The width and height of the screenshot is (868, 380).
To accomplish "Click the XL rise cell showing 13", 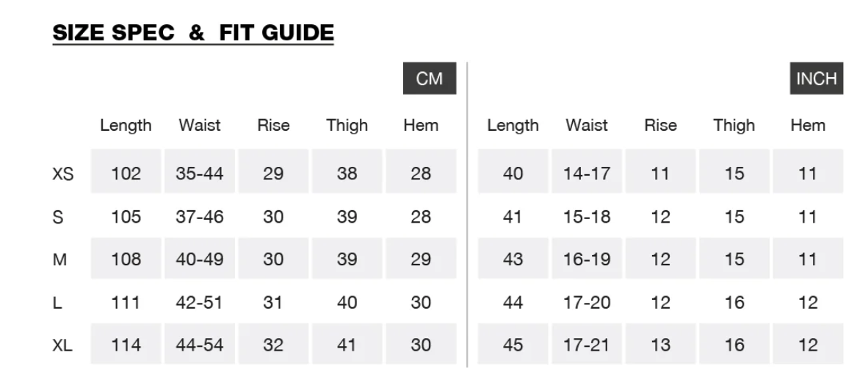I will (660, 343).
